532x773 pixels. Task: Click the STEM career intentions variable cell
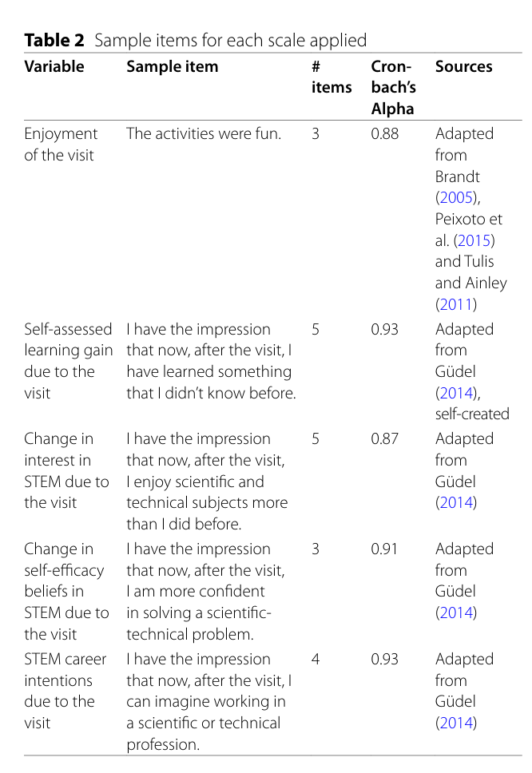65,692
